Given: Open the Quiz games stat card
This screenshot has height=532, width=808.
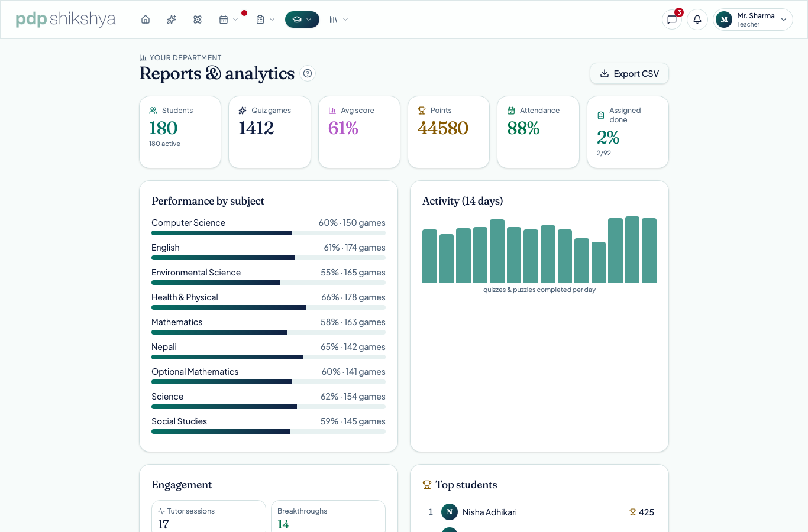Looking at the screenshot, I should pos(270,132).
